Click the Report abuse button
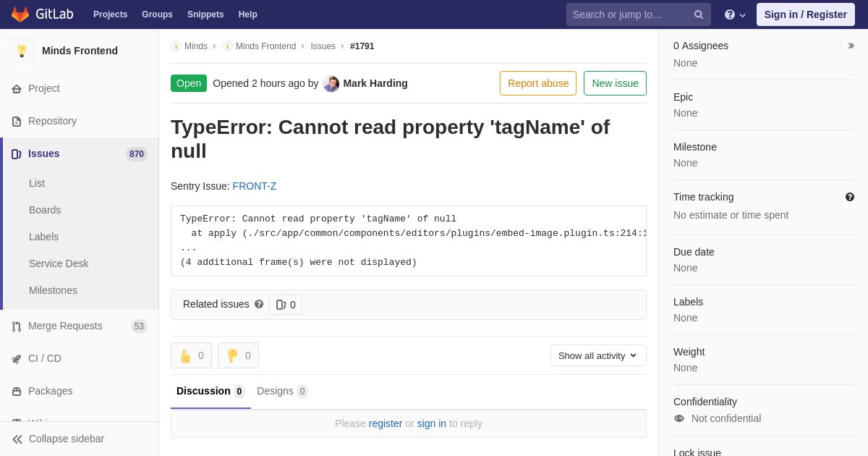 click(538, 83)
